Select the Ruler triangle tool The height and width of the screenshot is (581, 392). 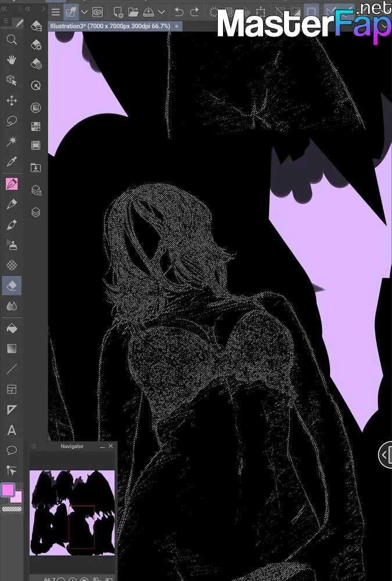pos(12,410)
